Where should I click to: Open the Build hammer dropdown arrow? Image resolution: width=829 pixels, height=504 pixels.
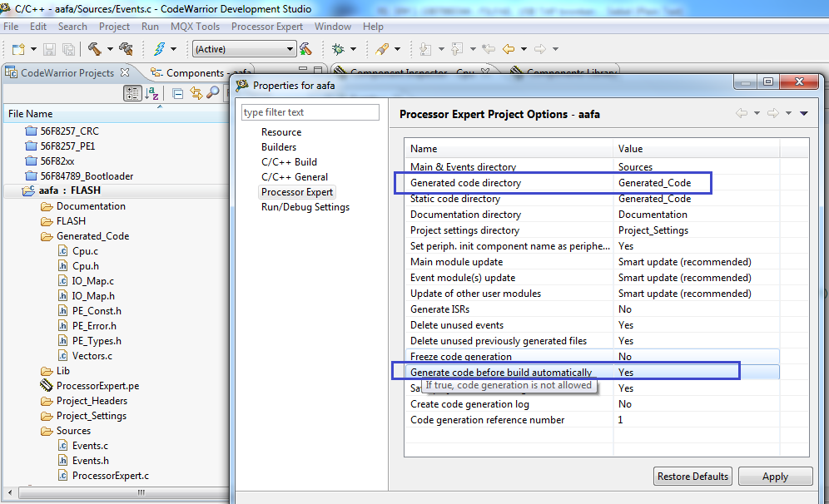pyautogui.click(x=110, y=49)
